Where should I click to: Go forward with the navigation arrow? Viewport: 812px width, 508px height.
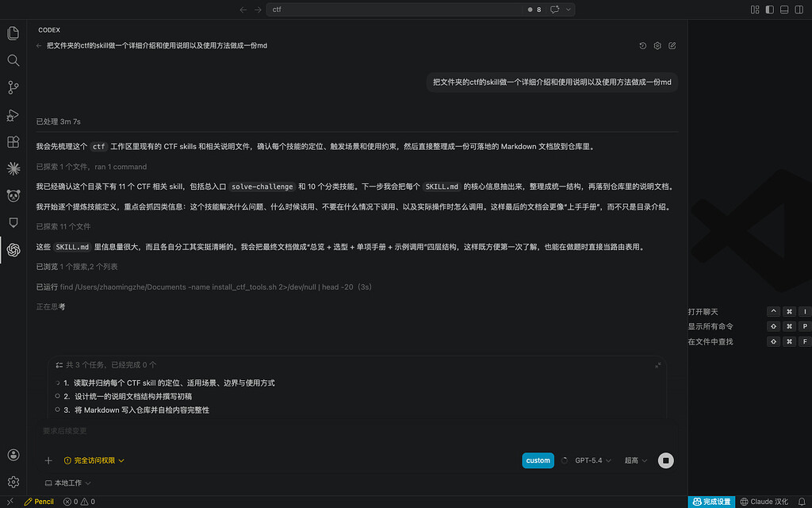[x=258, y=10]
